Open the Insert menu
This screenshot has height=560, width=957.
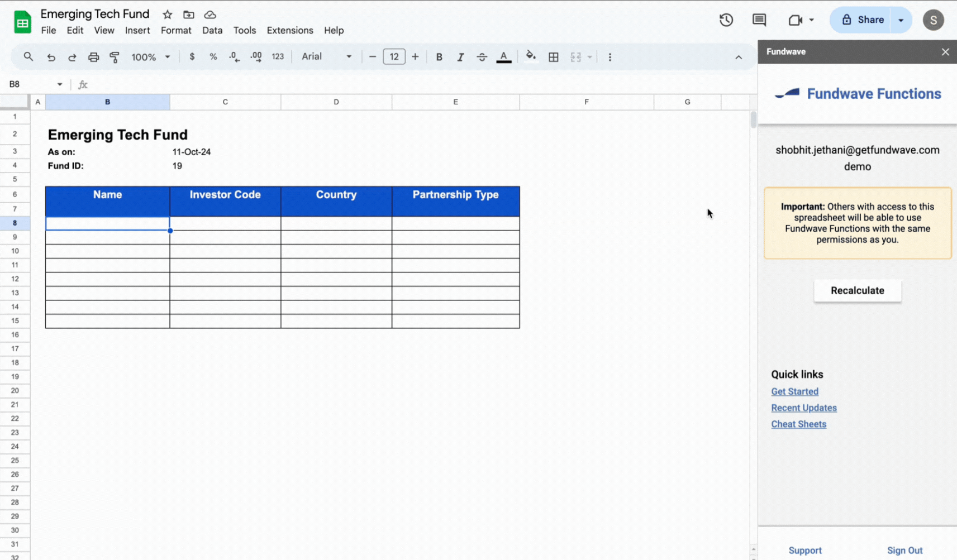pos(137,30)
